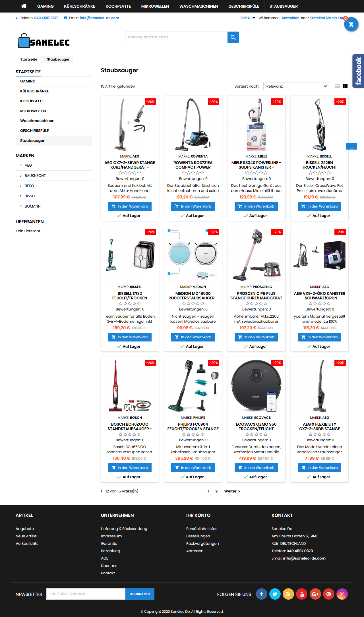Click the newsletter email address field
The height and width of the screenshot is (617, 364).
click(x=86, y=594)
